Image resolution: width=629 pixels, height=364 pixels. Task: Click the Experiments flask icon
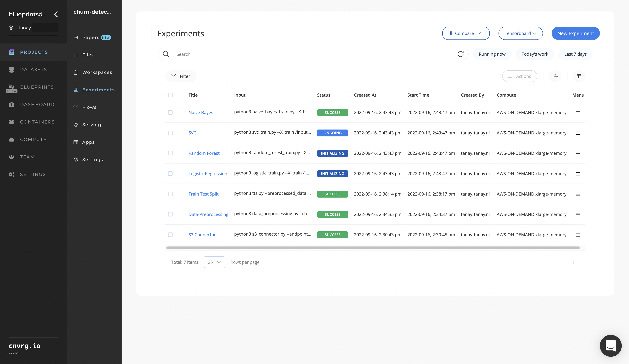point(76,90)
